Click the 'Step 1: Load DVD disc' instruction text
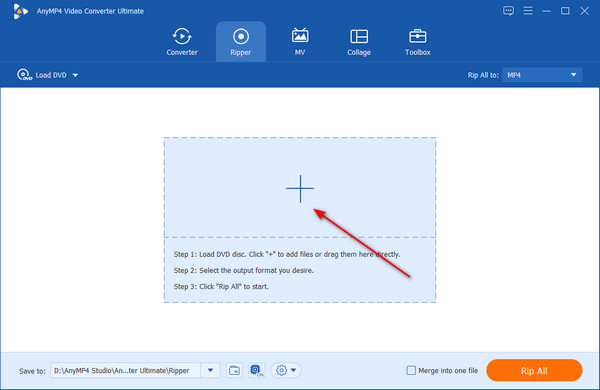 pos(287,255)
